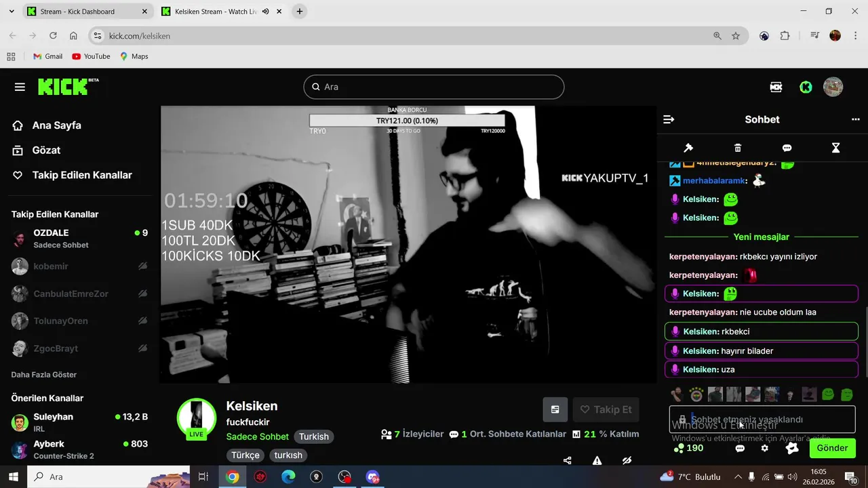
Task: Open the user profile avatar menu
Action: 833,87
